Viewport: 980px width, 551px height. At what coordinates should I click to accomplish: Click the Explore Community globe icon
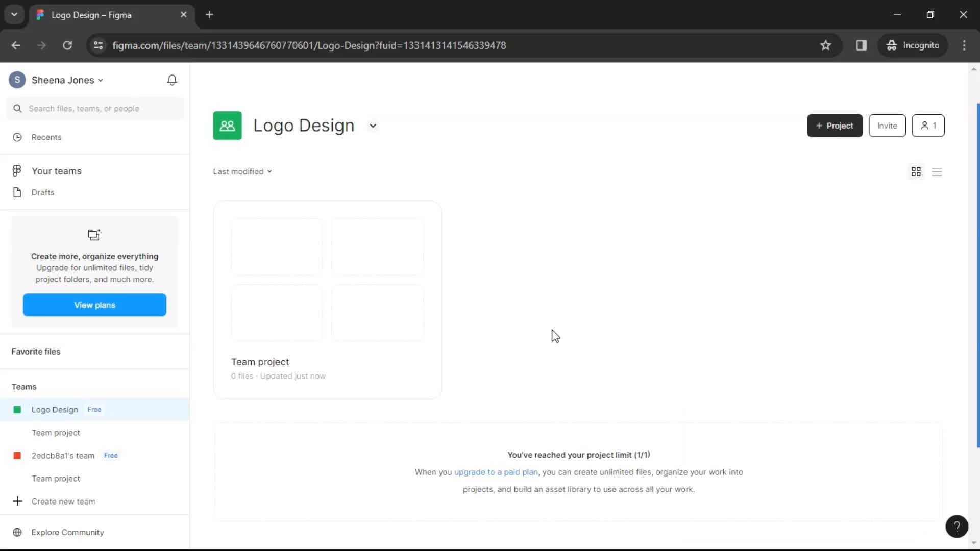17,532
